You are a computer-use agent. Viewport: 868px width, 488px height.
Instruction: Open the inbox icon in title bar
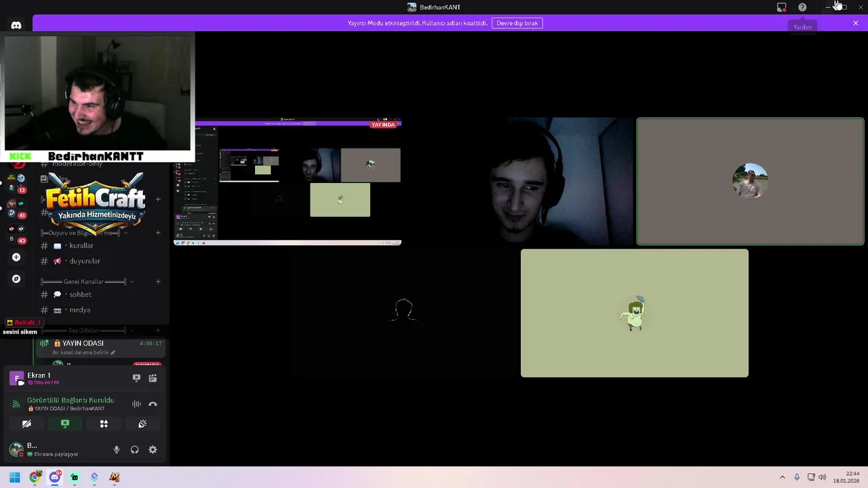tap(781, 7)
